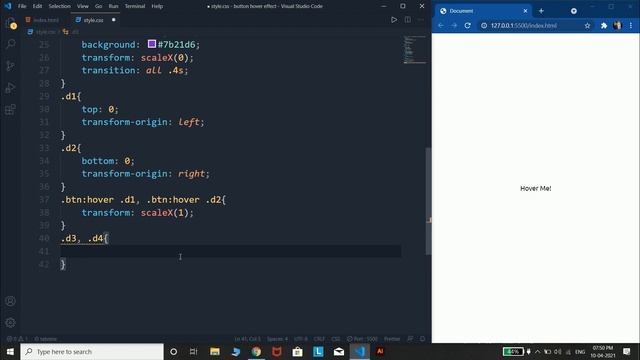Open the File menu
Image resolution: width=640 pixels, height=360 pixels.
click(x=22, y=6)
